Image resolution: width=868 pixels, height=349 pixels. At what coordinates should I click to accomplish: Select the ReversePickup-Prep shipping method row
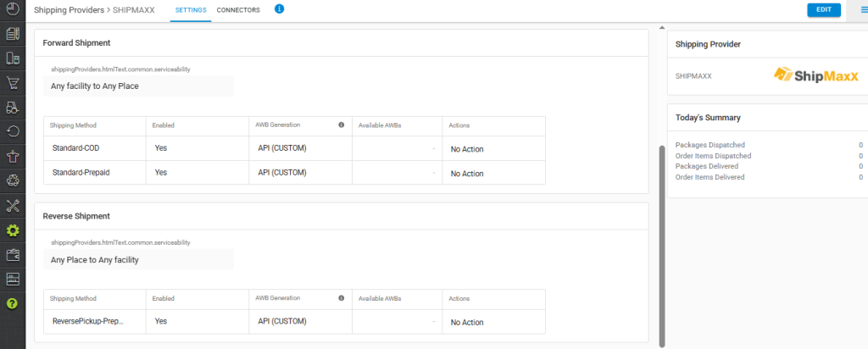[88, 322]
